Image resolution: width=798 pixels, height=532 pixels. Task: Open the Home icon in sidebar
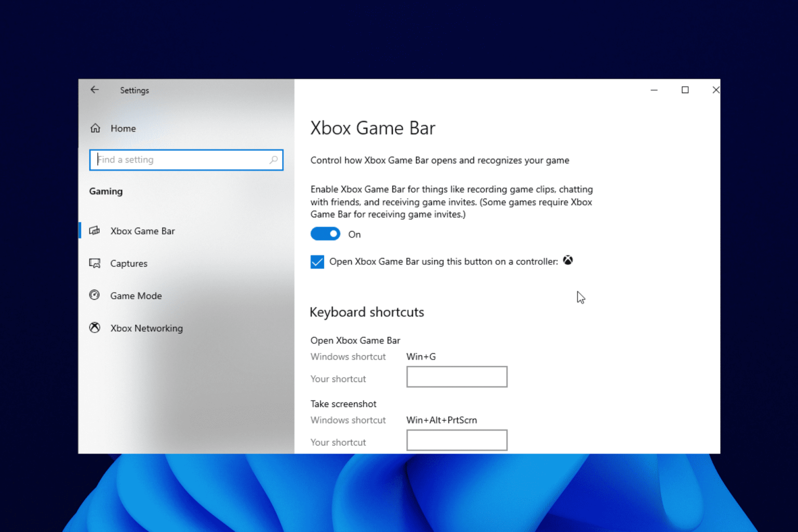(95, 128)
